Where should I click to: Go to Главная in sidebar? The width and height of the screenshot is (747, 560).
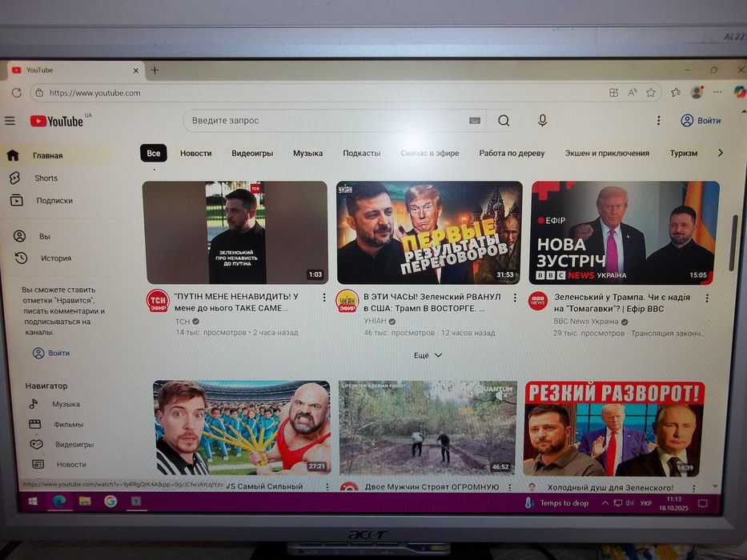[x=57, y=155]
